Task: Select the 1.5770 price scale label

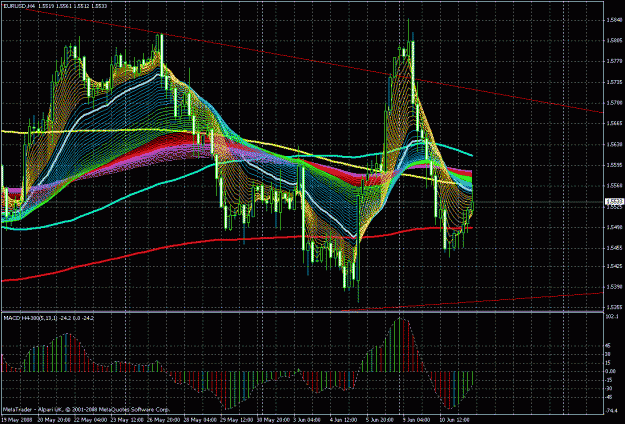Action: [x=613, y=61]
